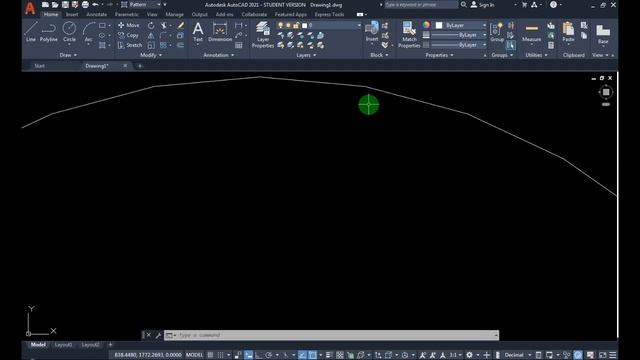Click the Measure tool
Image resolution: width=640 pixels, height=360 pixels.
click(531, 32)
